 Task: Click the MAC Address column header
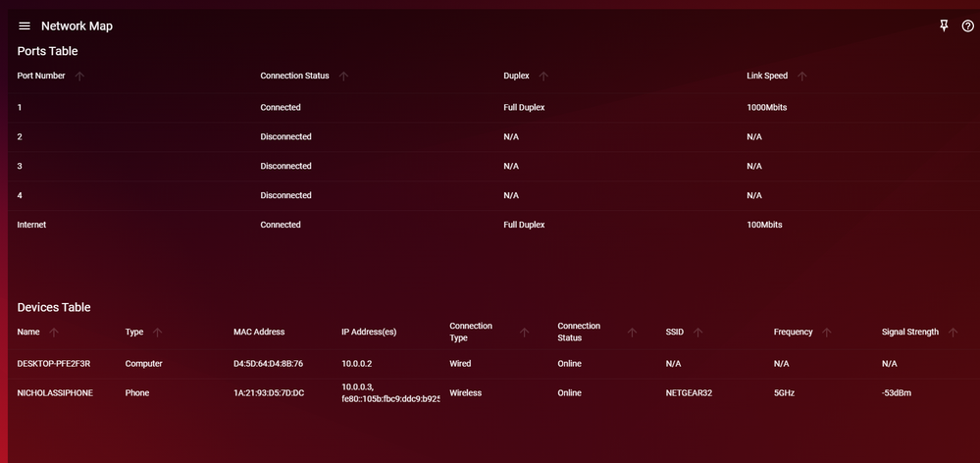[x=259, y=333]
